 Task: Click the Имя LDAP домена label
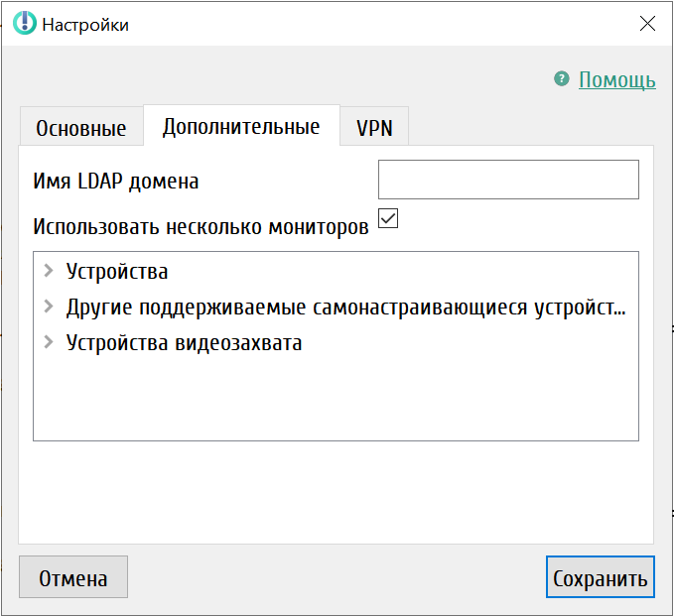[116, 182]
